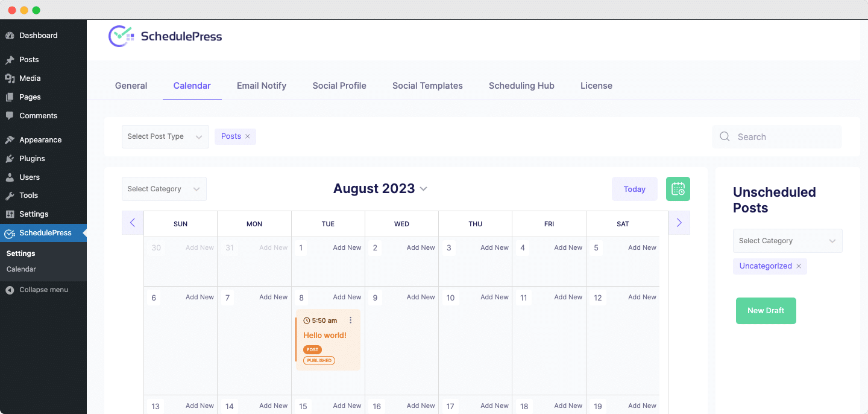Click the New Draft button

click(x=766, y=311)
